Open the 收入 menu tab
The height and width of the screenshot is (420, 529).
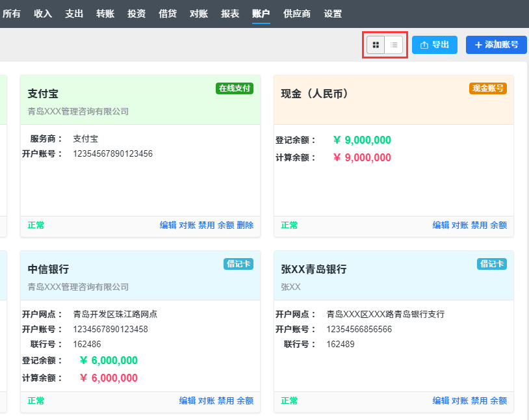[x=43, y=14]
